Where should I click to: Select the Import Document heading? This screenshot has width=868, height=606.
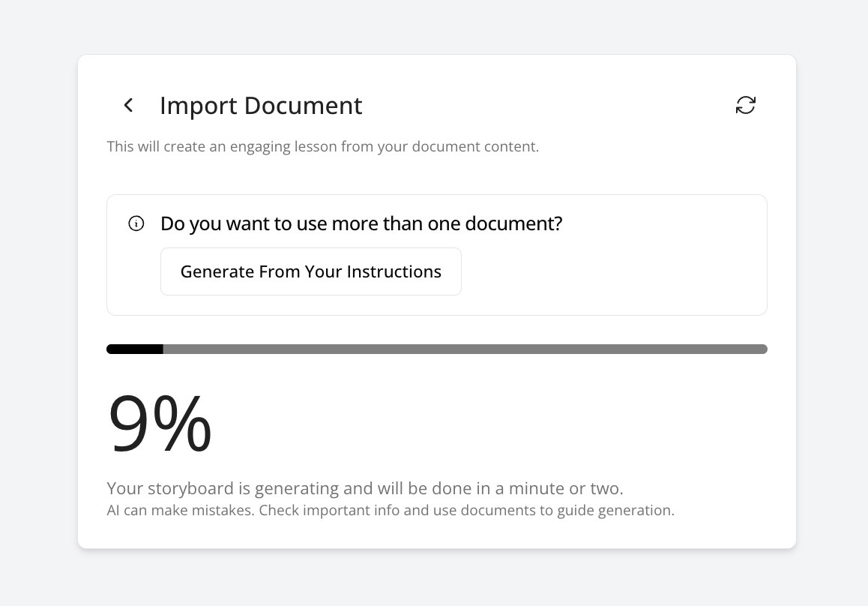261,106
